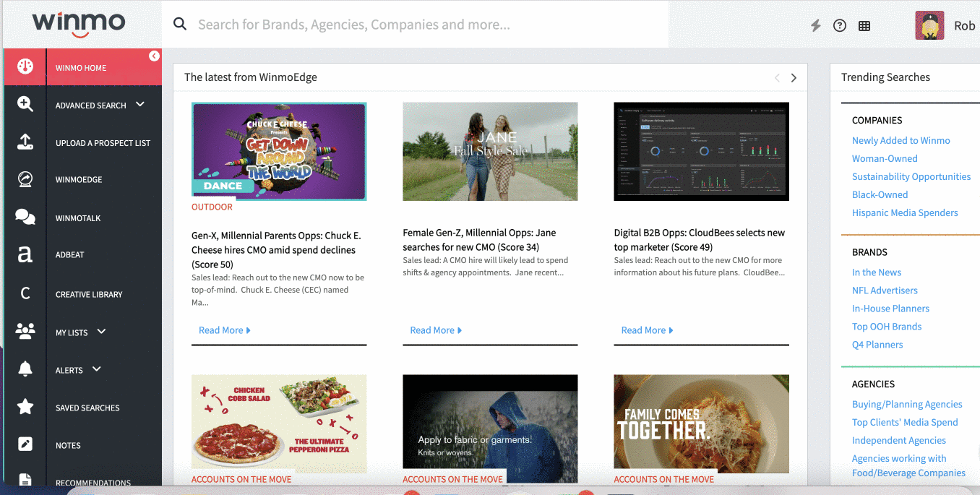Click the OUTDOOR category tag
The image size is (980, 495).
tap(212, 207)
